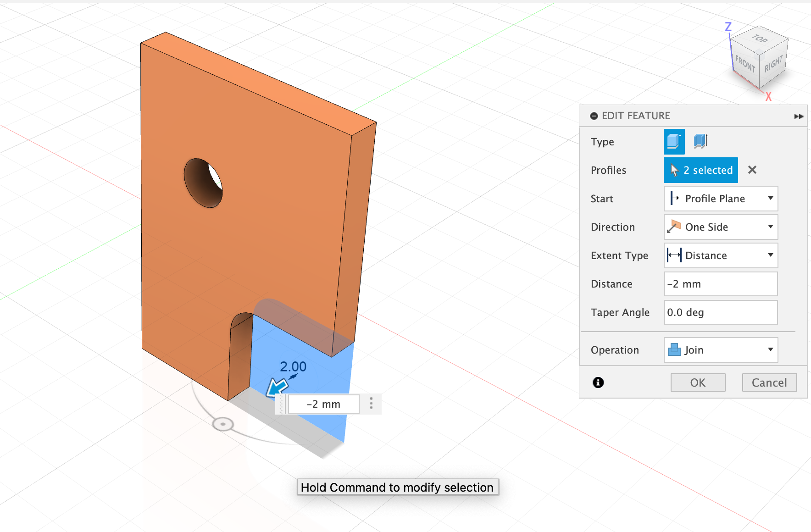Select the Thin Extrude type icon

coord(700,141)
